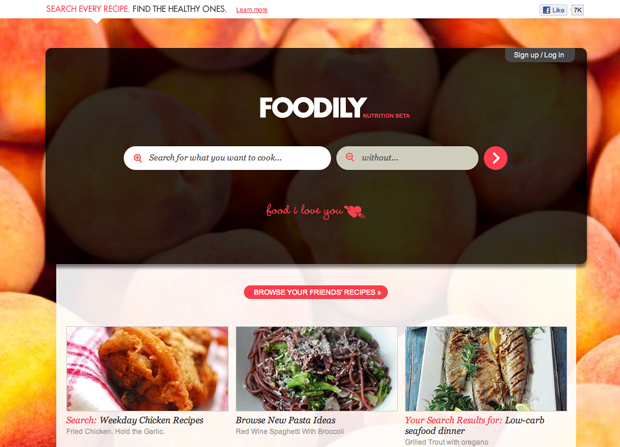Open the grilled trout thumbnail
The height and width of the screenshot is (447, 620).
pyautogui.click(x=486, y=369)
